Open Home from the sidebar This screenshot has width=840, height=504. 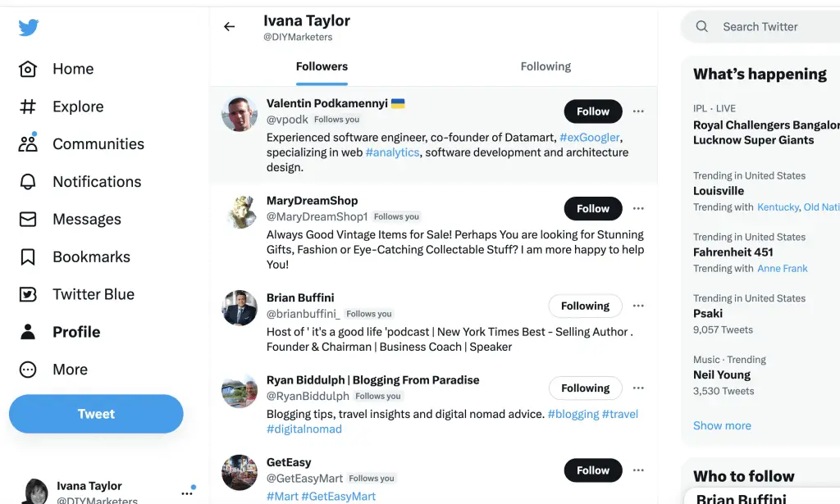57,69
